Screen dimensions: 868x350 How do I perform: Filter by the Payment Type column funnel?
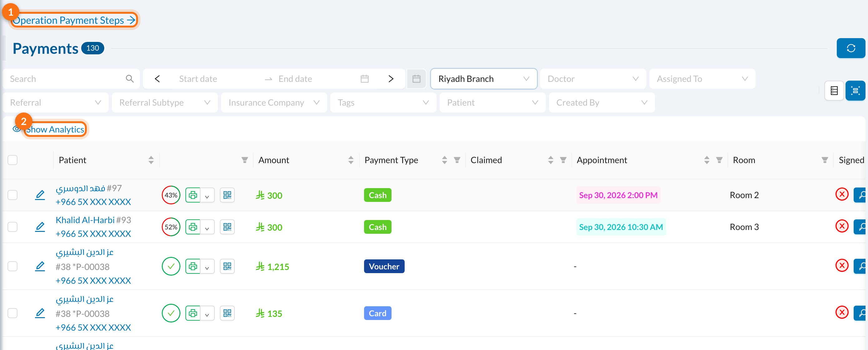point(457,160)
